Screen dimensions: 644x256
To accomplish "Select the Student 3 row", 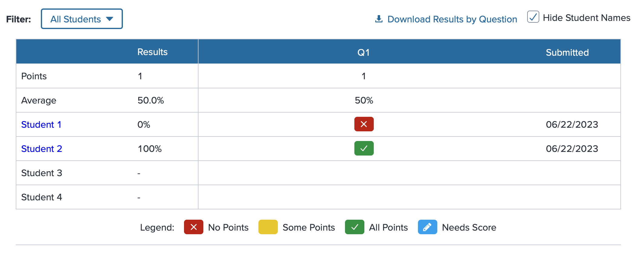I will 318,173.
